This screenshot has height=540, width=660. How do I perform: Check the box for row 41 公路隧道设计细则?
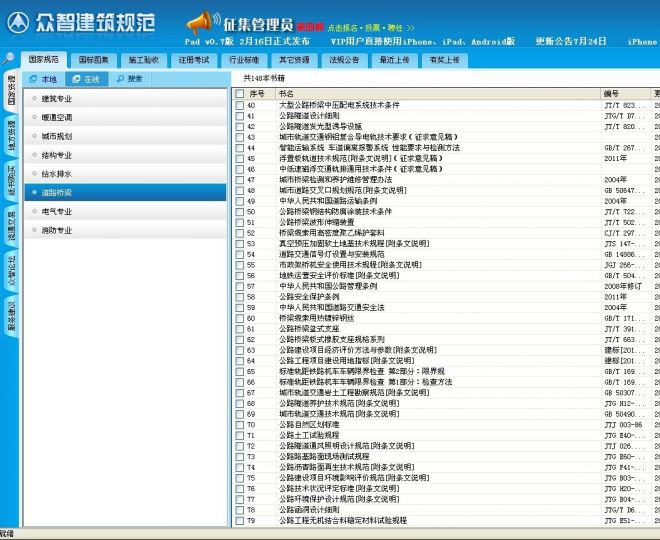point(240,116)
